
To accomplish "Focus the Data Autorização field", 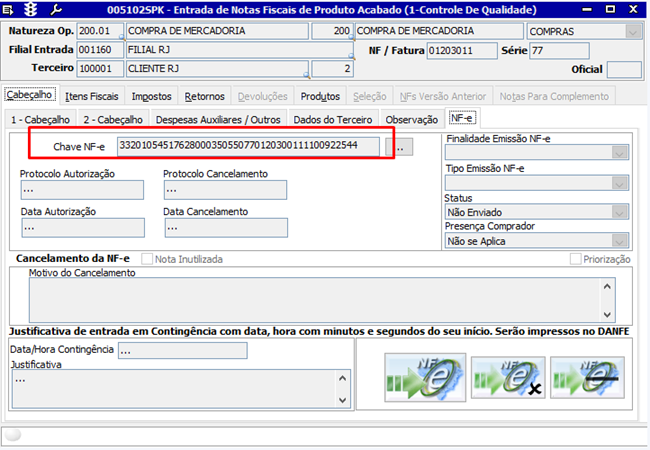I will 83,228.
